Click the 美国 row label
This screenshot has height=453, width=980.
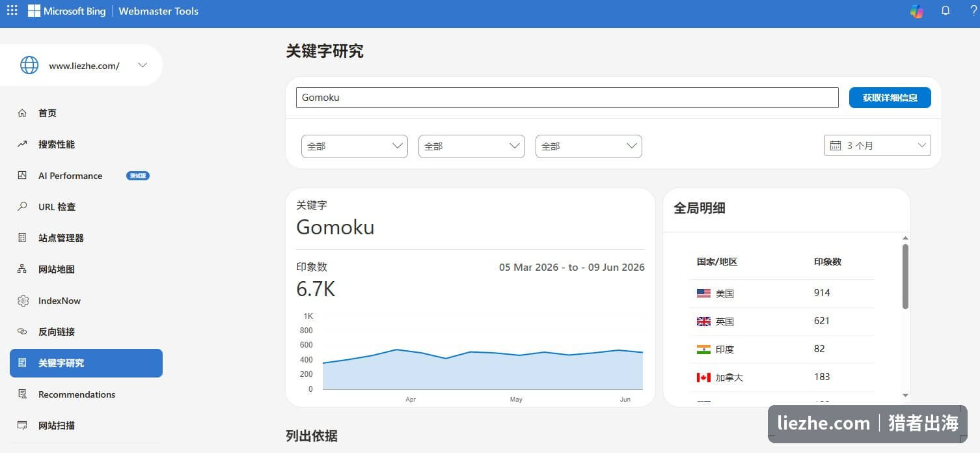pos(725,294)
